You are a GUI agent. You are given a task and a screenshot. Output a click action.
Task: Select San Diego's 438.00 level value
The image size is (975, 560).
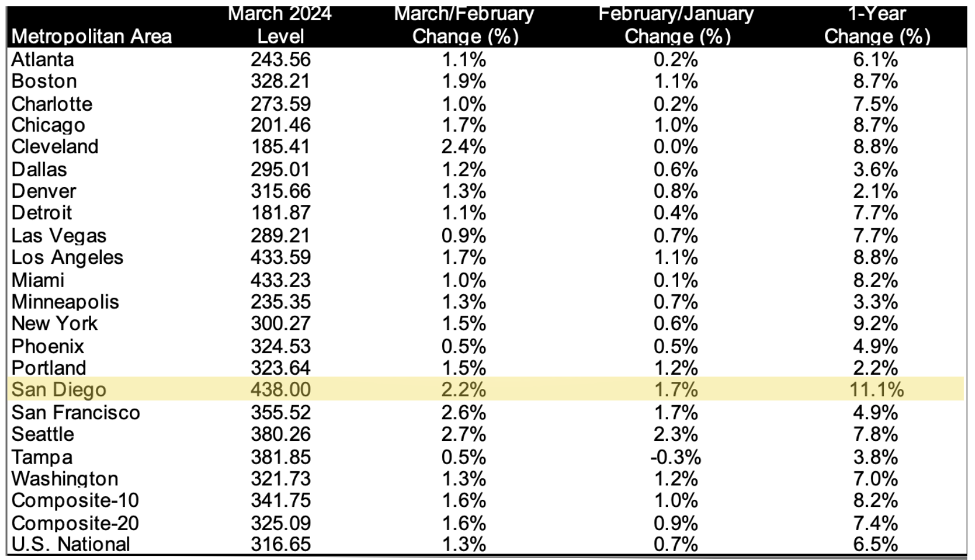[x=280, y=390]
